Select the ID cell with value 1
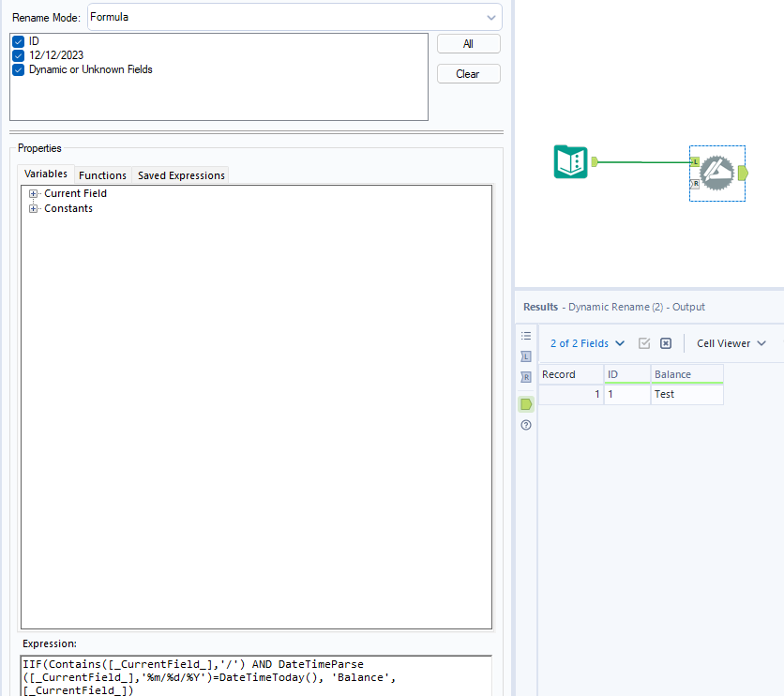The width and height of the screenshot is (784, 696). (x=627, y=394)
